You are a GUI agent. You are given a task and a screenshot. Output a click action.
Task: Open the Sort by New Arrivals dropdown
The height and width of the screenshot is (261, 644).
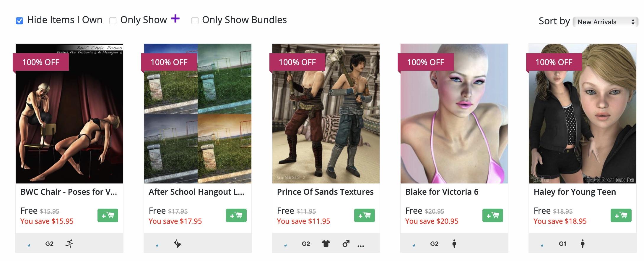(605, 22)
